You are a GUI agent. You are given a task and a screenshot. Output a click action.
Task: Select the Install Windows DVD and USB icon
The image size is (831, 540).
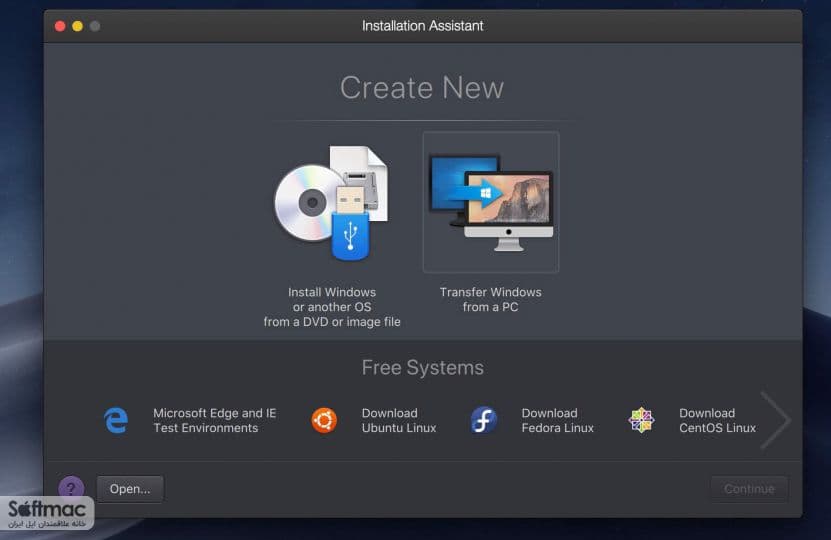click(332, 203)
